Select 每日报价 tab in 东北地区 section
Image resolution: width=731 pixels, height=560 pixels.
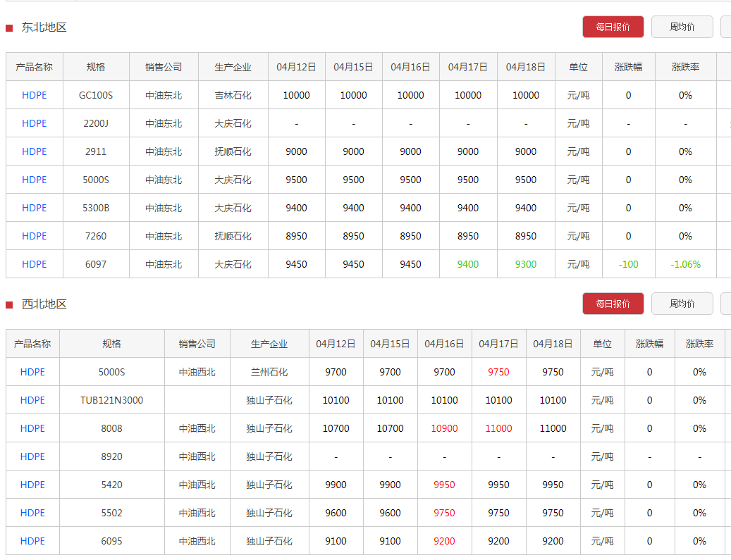[x=613, y=27]
